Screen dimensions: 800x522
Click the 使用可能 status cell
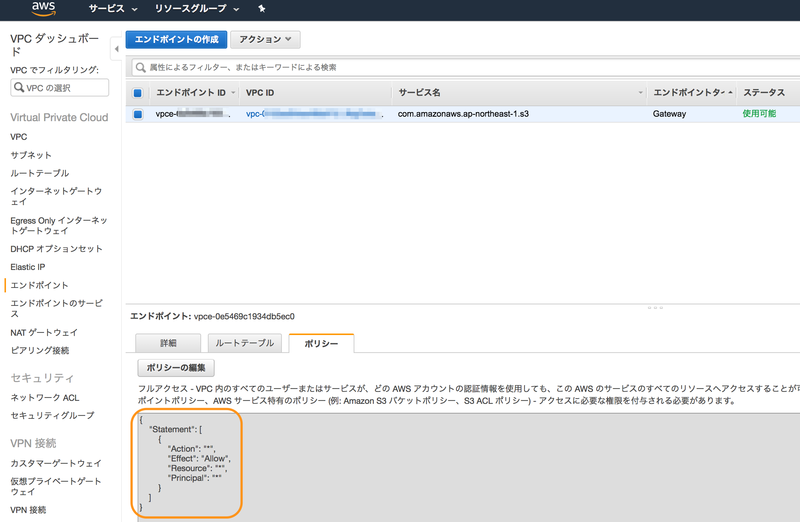click(759, 114)
